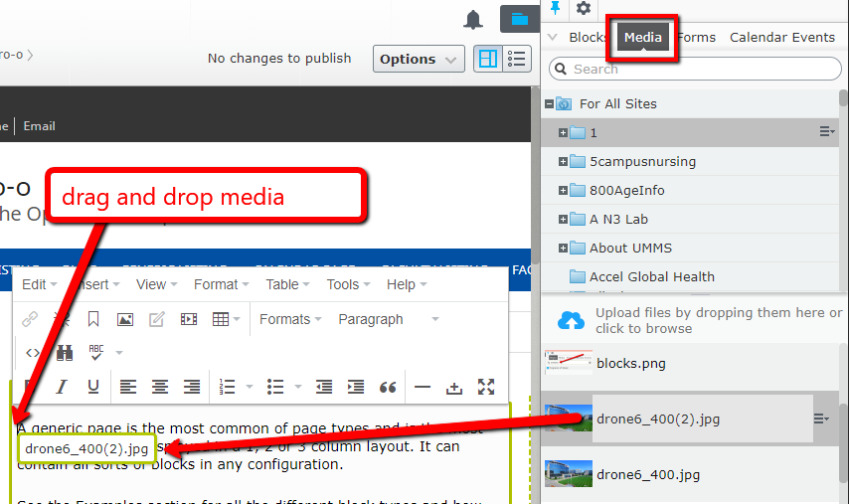
Task: Open assets panel settings gear
Action: (584, 9)
